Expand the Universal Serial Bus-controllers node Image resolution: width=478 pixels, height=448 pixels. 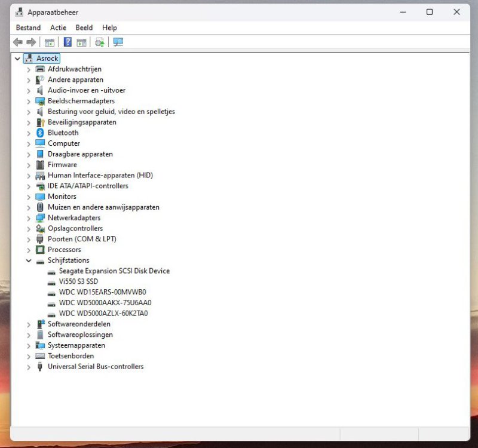(29, 367)
